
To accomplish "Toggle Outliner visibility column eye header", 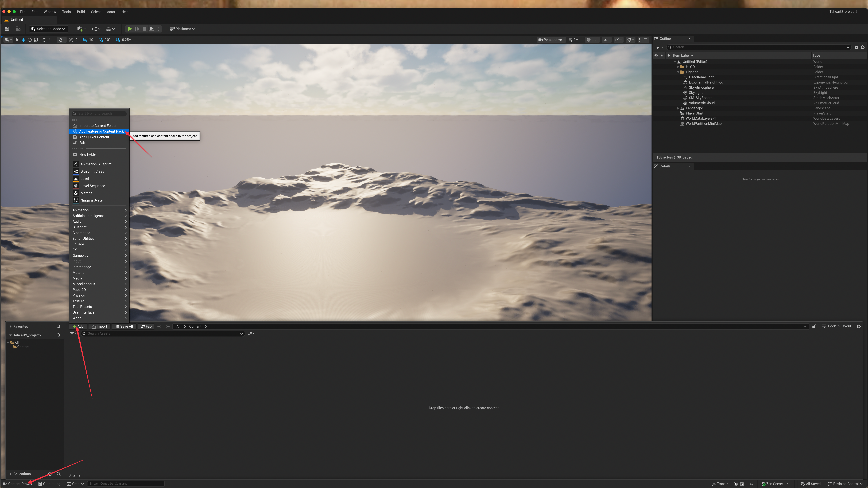I will click(656, 56).
